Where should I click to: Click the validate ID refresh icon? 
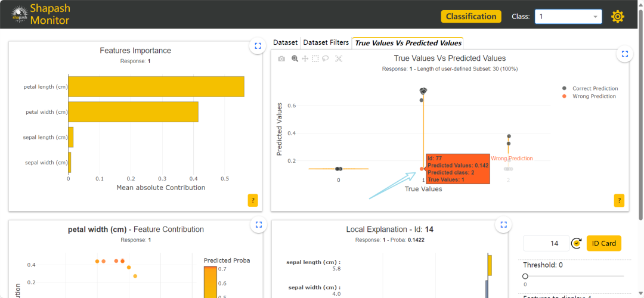tap(577, 243)
